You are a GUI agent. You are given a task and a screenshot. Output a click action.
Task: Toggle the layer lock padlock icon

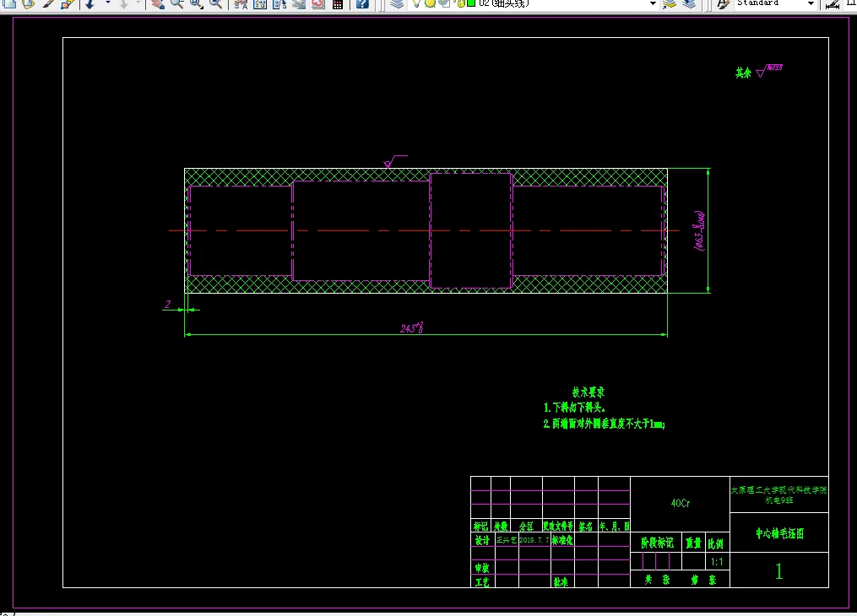(461, 3)
